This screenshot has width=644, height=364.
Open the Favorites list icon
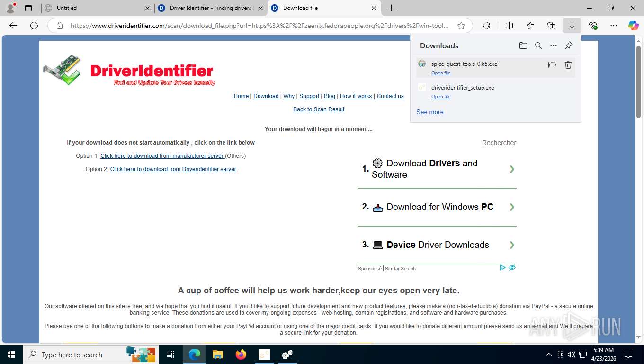[530, 26]
